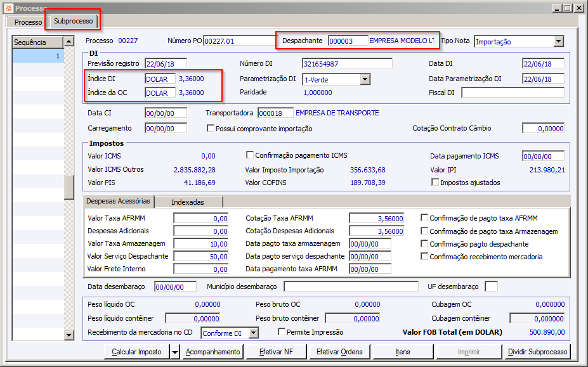Click the Número DI input field
Screen dimensions: 588x367
(347, 64)
